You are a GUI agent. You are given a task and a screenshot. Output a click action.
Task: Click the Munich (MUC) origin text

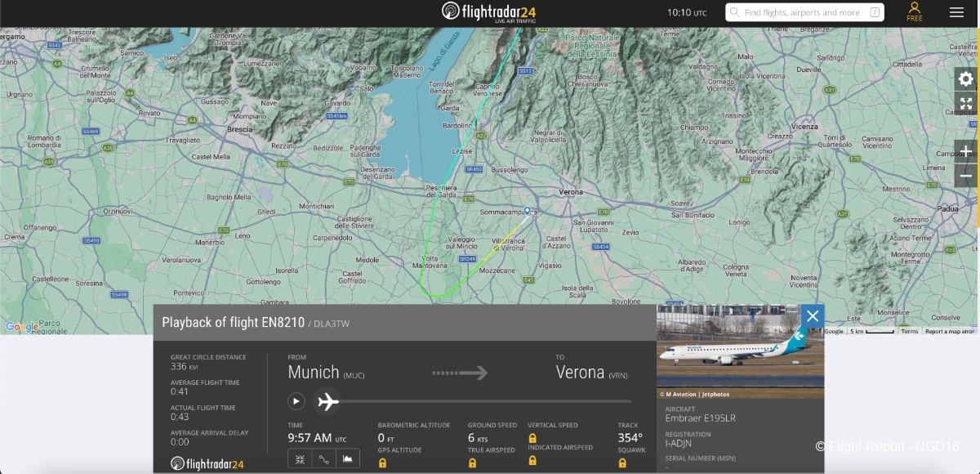coord(326,373)
